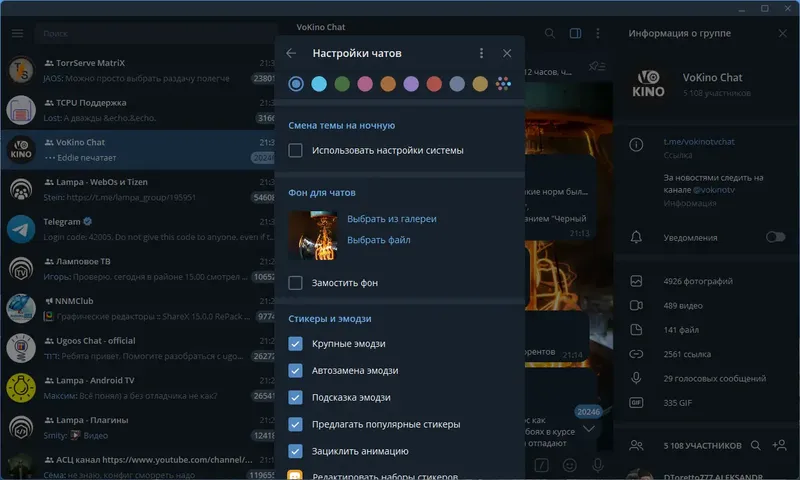This screenshot has height=480, width=800.
Task: Open the Lampa - Плагины chat
Action: 138,427
